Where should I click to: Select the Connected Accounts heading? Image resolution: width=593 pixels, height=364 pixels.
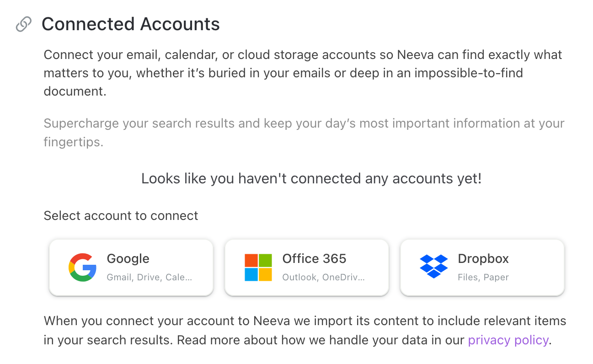pos(131,24)
